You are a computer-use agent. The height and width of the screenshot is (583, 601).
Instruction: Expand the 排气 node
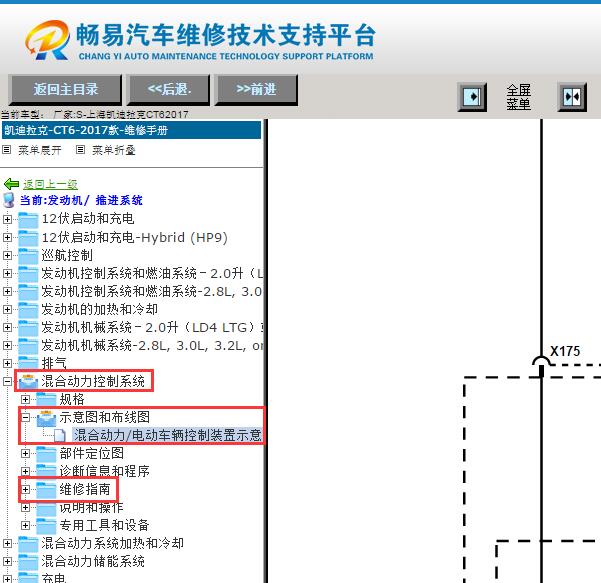7,363
